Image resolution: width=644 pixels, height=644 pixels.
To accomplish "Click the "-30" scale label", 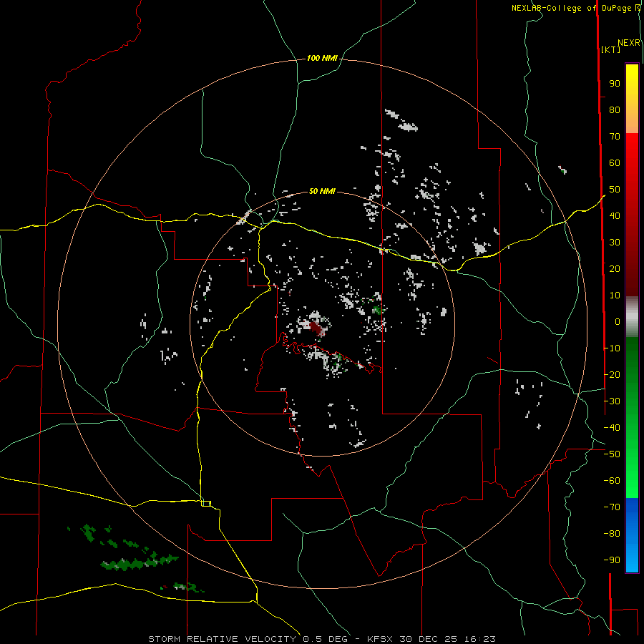I will [x=612, y=401].
